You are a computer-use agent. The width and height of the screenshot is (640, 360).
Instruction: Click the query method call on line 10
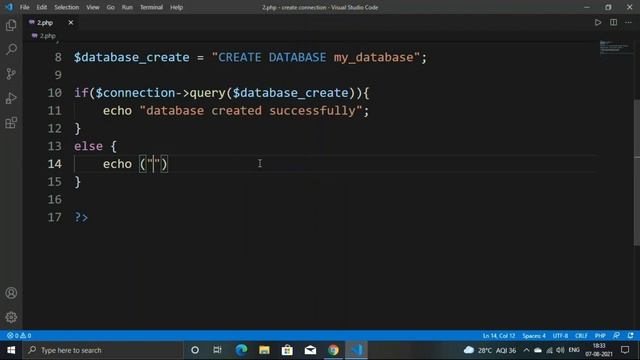(207, 93)
